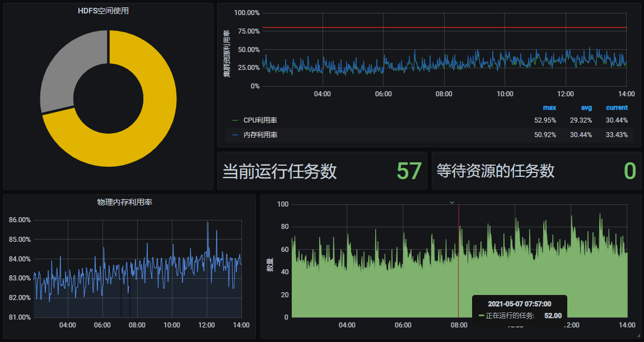The image size is (644, 342).
Task: Click the 集群资源利用率 y-axis title
Action: pyautogui.click(x=227, y=53)
